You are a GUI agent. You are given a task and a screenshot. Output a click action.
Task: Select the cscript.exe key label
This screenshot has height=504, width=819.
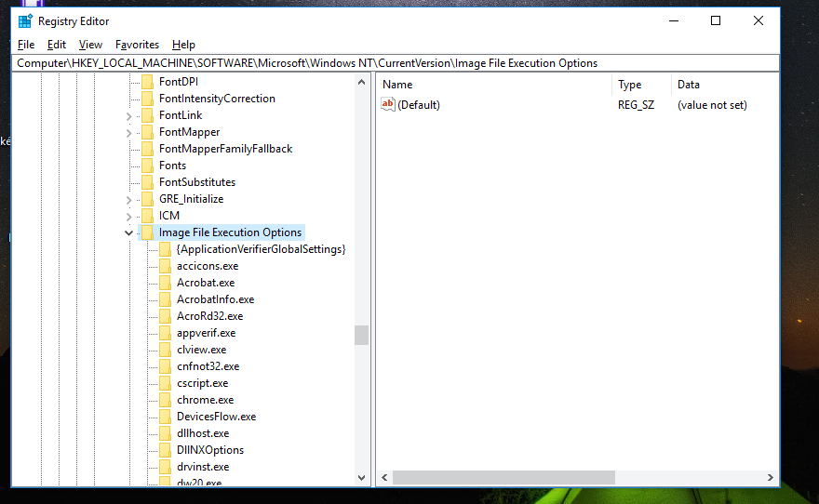pos(203,383)
